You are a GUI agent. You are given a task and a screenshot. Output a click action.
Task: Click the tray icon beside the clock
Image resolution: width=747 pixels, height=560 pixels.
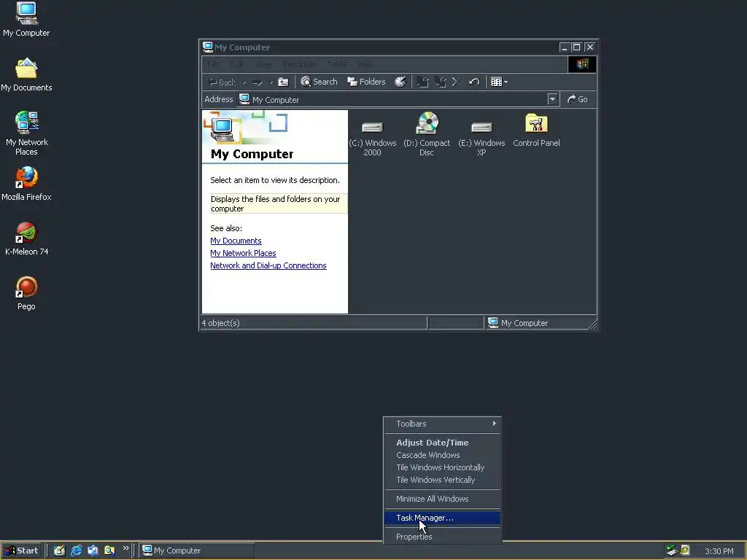[x=685, y=551]
